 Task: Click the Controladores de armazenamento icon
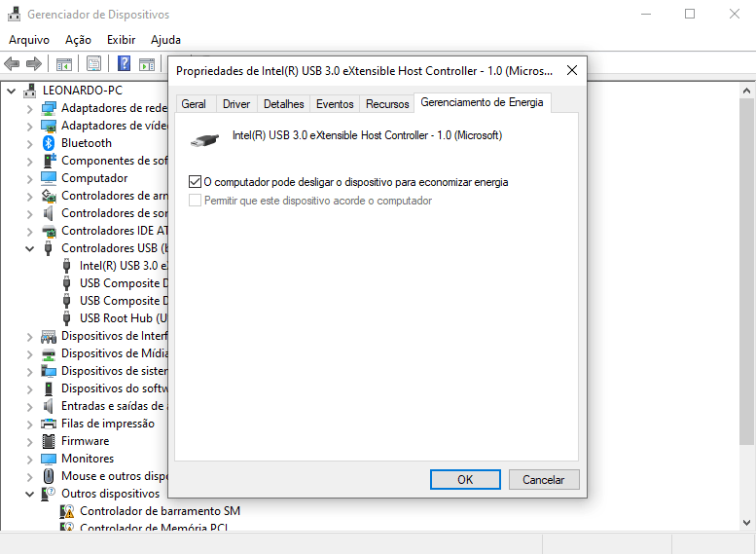click(x=49, y=196)
